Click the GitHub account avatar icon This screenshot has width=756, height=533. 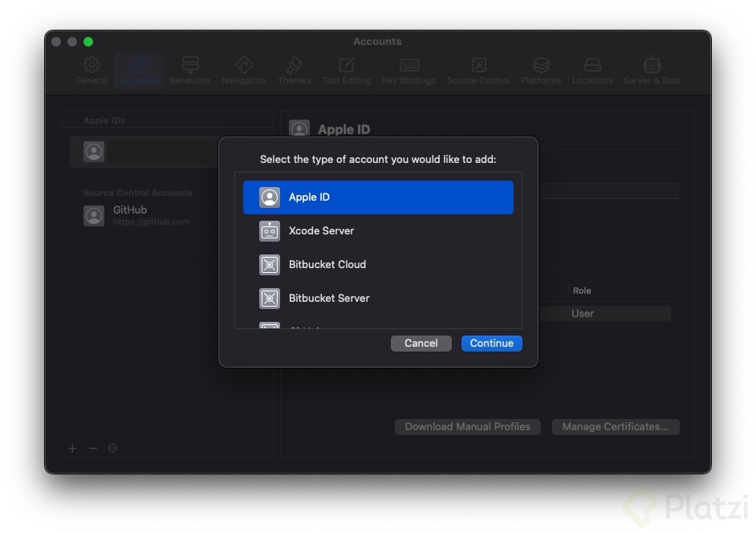(94, 216)
